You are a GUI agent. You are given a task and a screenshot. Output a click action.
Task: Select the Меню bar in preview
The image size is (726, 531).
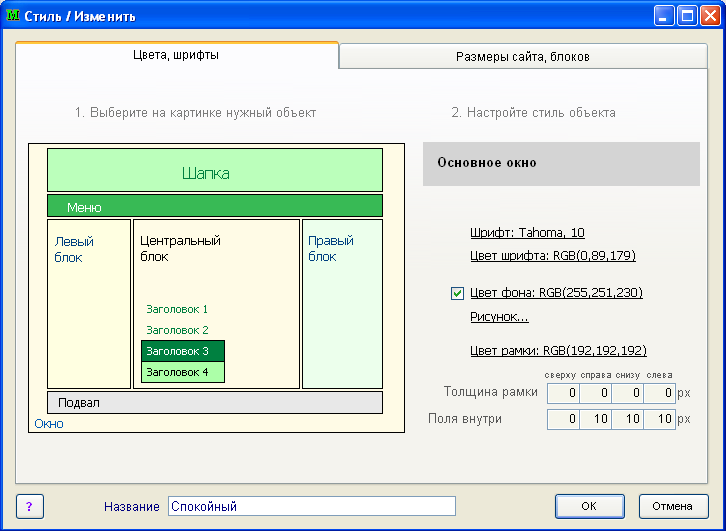(x=215, y=206)
